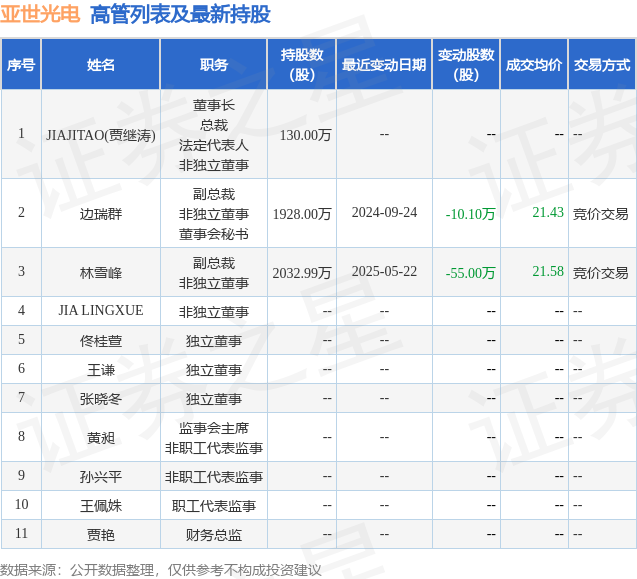
Task: Select the 持股数（股） column header
Action: (301, 65)
